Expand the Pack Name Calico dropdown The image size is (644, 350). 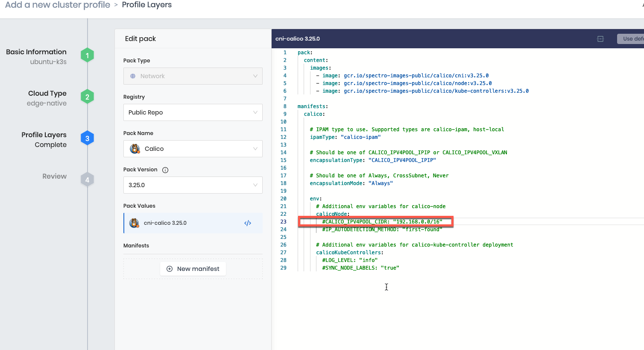tap(193, 149)
